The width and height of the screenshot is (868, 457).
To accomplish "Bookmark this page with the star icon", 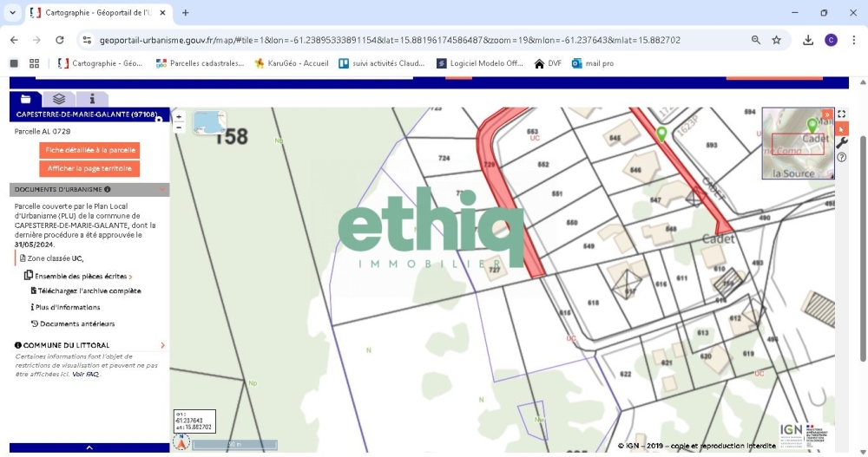I will [x=776, y=40].
